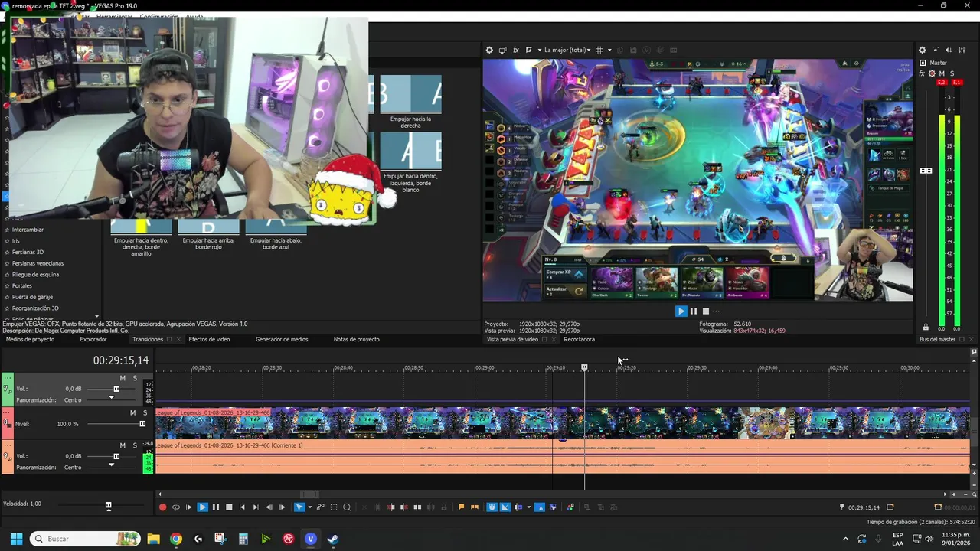Go to start of project
This screenshot has height=551, width=980.
242,507
